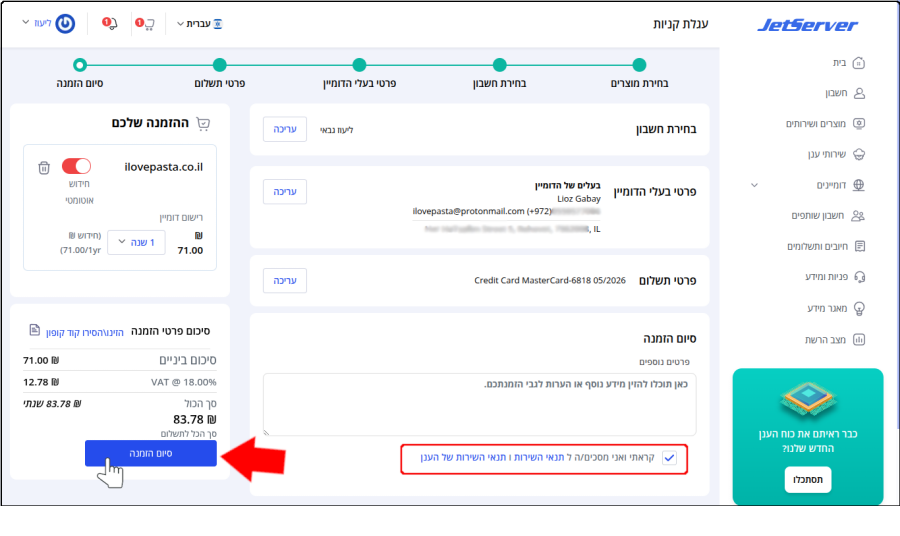Toggle the terms of service agreement checkbox
The height and width of the screenshot is (536, 900).
click(669, 458)
